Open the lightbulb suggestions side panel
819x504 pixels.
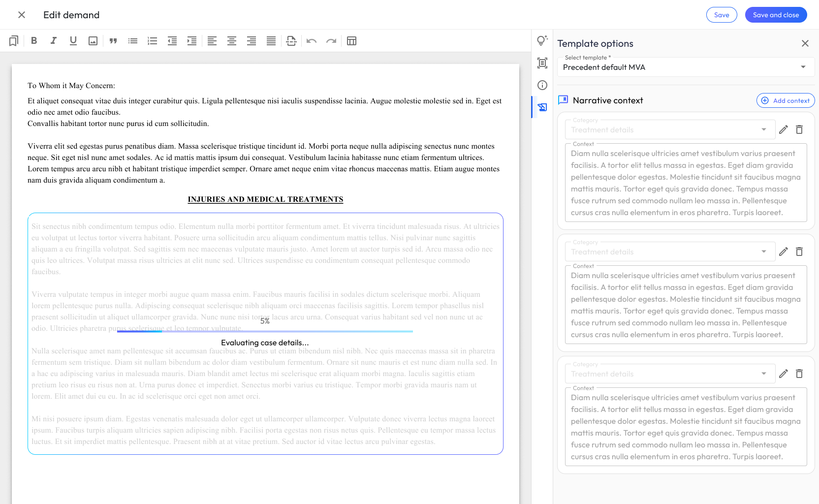pos(542,41)
